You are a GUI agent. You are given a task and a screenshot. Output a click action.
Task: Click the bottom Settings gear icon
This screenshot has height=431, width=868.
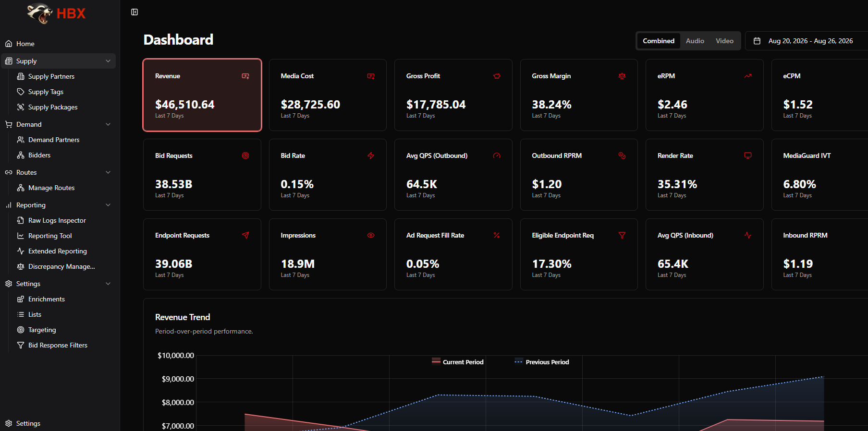click(x=9, y=423)
